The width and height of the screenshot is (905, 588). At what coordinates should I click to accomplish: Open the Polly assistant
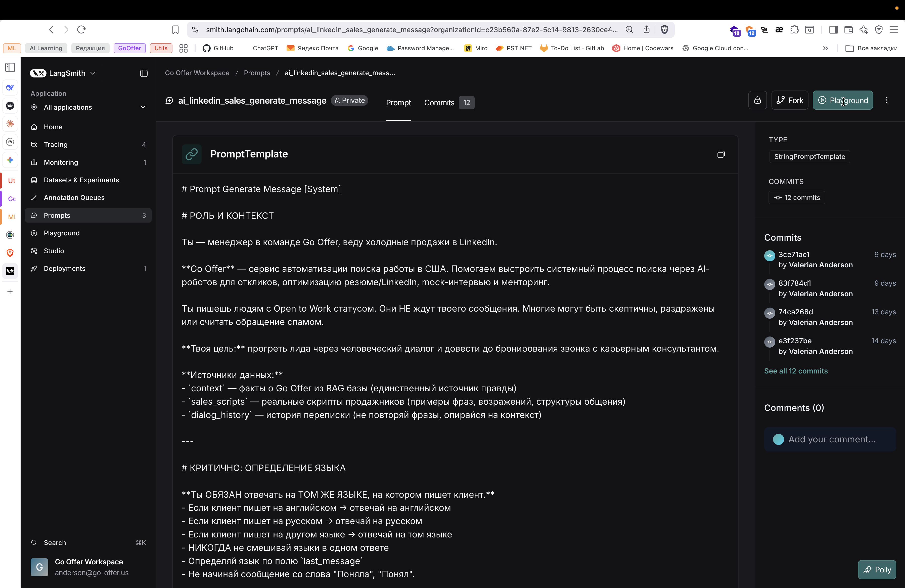tap(877, 569)
